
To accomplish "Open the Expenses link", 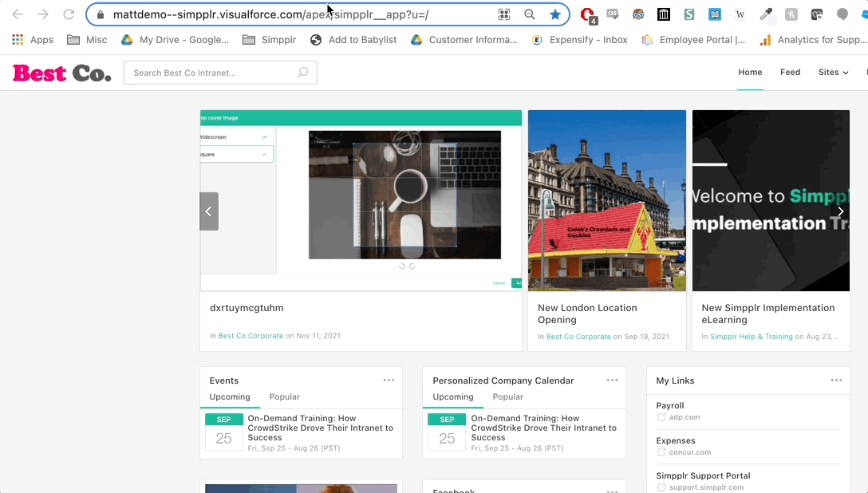I will (676, 441).
